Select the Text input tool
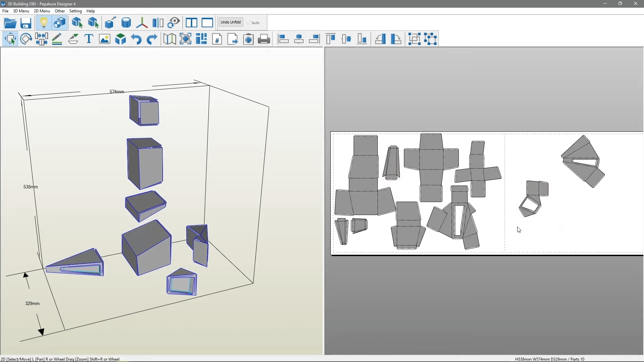The image size is (644, 362). coord(89,39)
